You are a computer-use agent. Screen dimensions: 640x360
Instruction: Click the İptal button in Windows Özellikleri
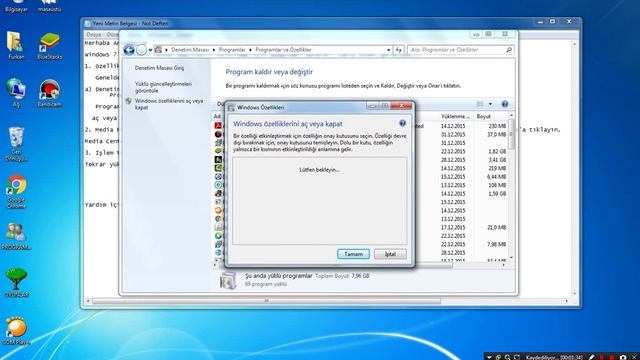pos(390,254)
